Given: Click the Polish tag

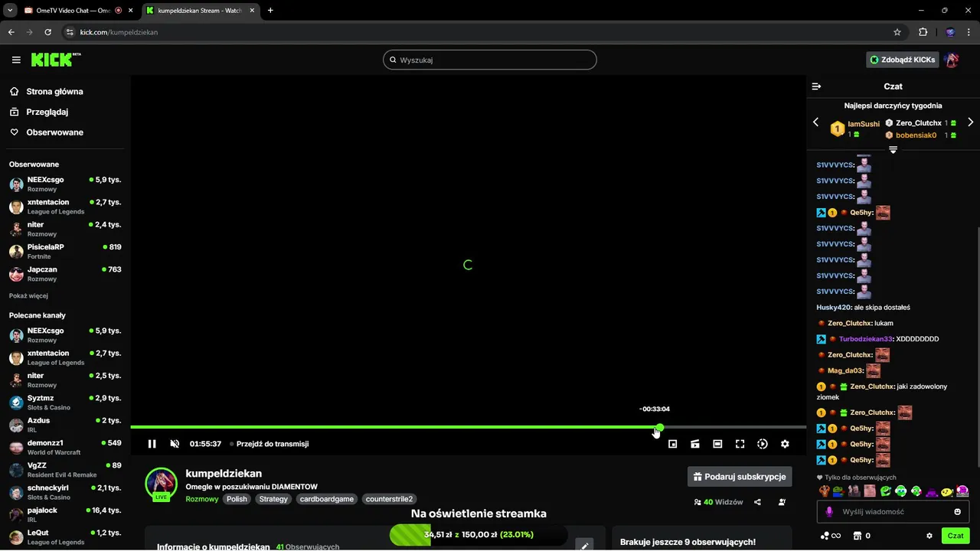Looking at the screenshot, I should click(x=237, y=499).
